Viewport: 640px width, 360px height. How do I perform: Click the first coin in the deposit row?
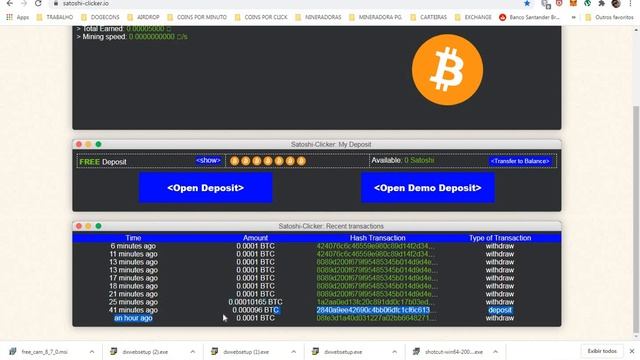234,161
